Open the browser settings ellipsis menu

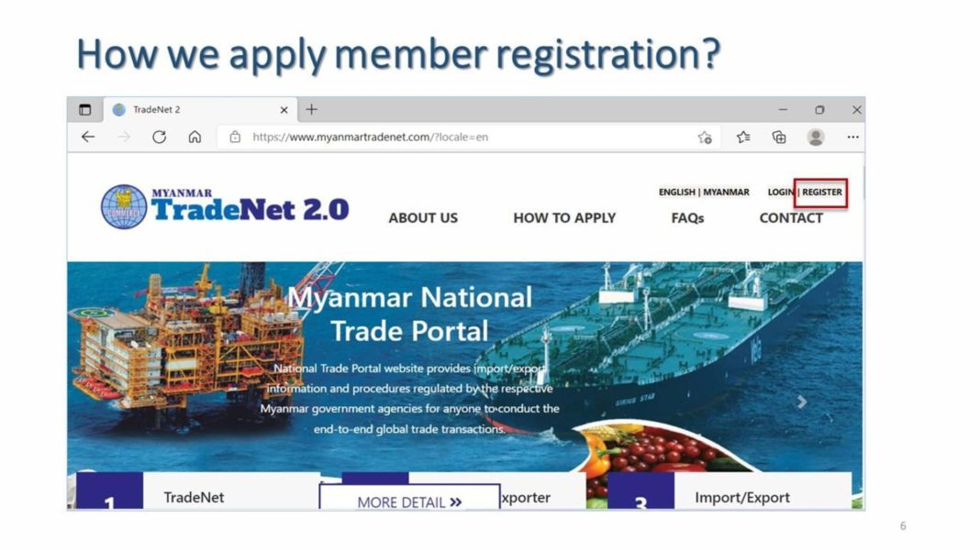[x=853, y=137]
